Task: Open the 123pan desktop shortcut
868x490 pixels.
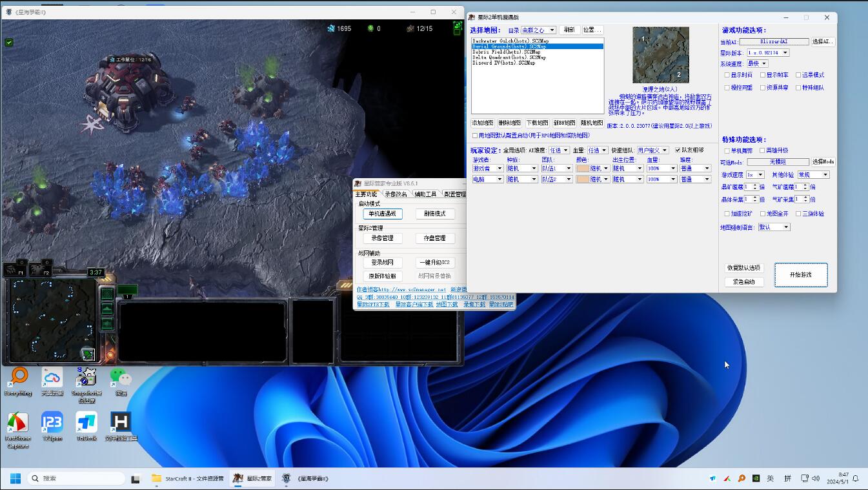Action: click(52, 426)
